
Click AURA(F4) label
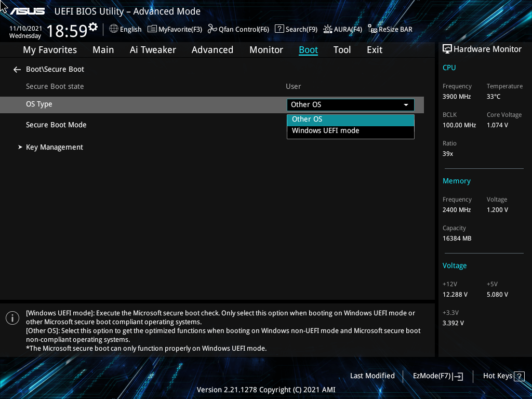point(348,30)
